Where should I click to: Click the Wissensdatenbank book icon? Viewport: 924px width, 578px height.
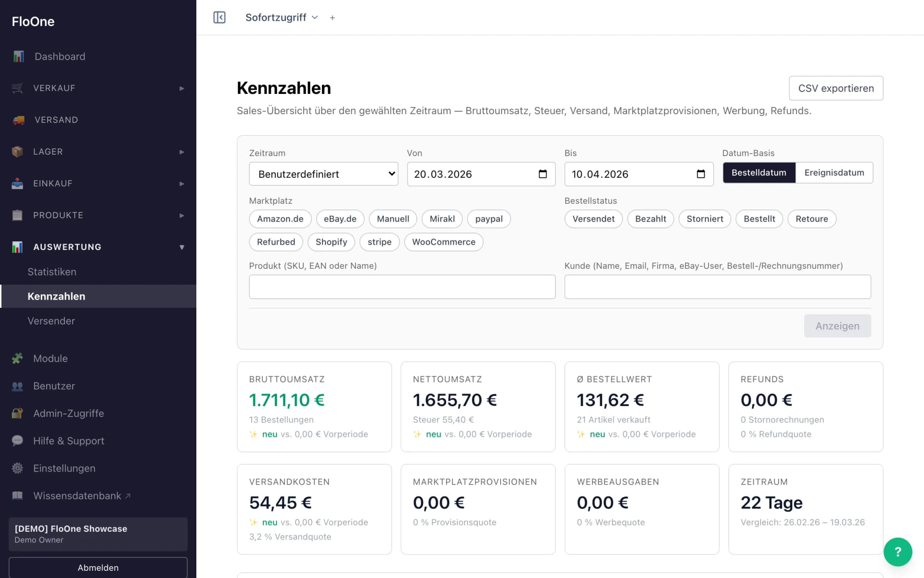[17, 496]
